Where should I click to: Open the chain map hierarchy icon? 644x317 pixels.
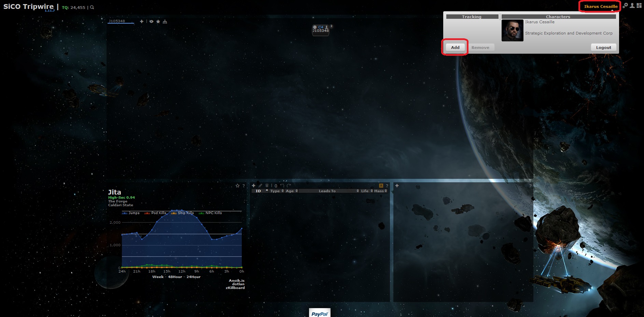pyautogui.click(x=165, y=22)
